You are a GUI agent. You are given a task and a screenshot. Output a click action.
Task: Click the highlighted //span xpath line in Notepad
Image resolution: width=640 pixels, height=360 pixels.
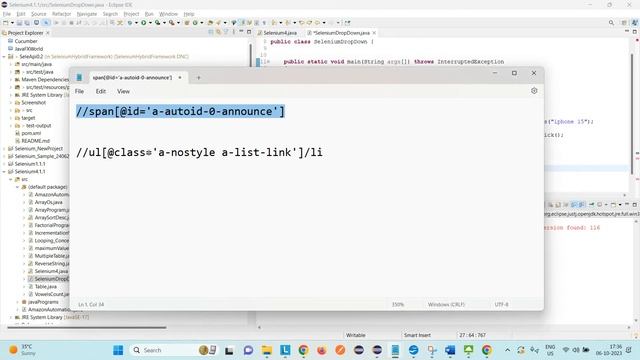(x=180, y=111)
